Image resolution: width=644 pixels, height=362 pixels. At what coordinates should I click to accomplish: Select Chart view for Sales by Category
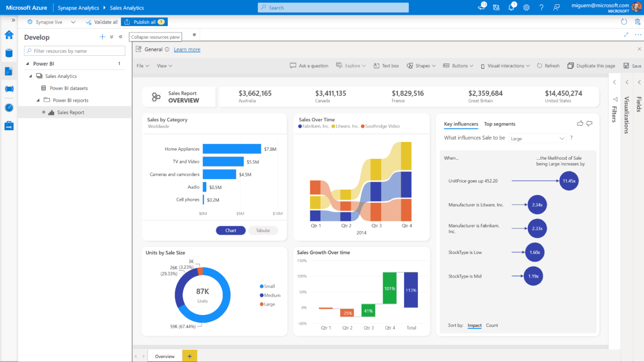click(231, 230)
